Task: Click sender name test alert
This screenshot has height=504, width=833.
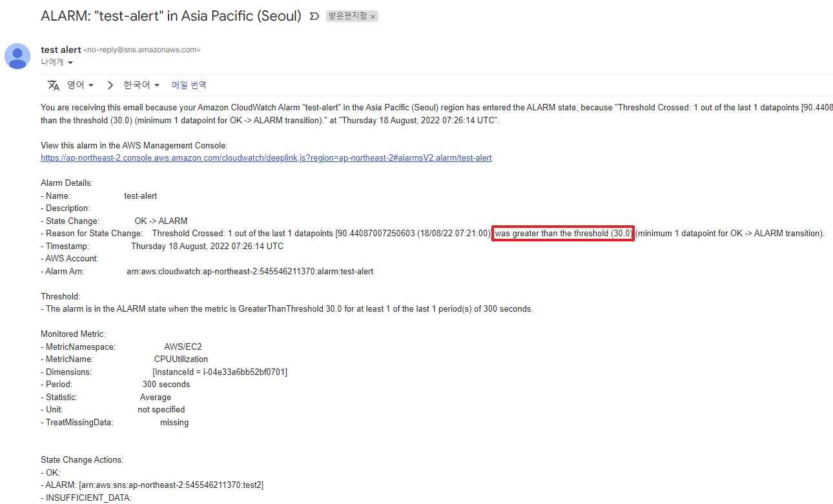Action: click(61, 50)
